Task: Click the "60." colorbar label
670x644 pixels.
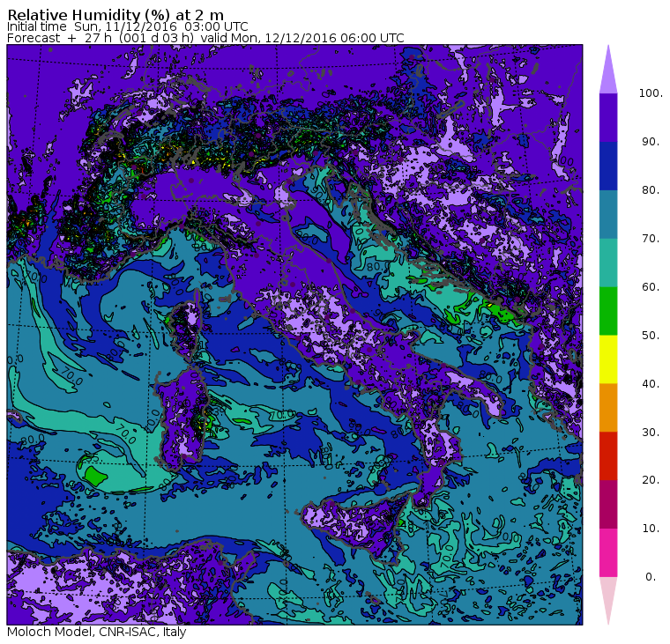Action: click(x=651, y=286)
